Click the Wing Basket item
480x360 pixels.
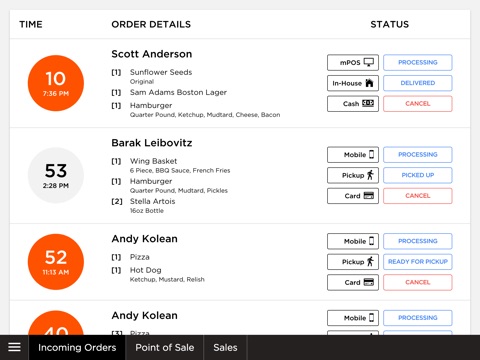pyautogui.click(x=153, y=161)
